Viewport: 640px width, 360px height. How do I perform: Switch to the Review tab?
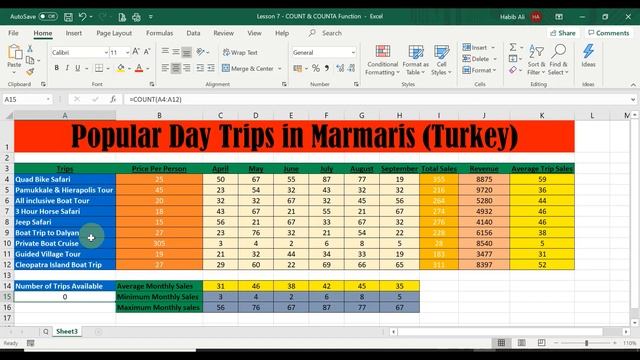[223, 33]
